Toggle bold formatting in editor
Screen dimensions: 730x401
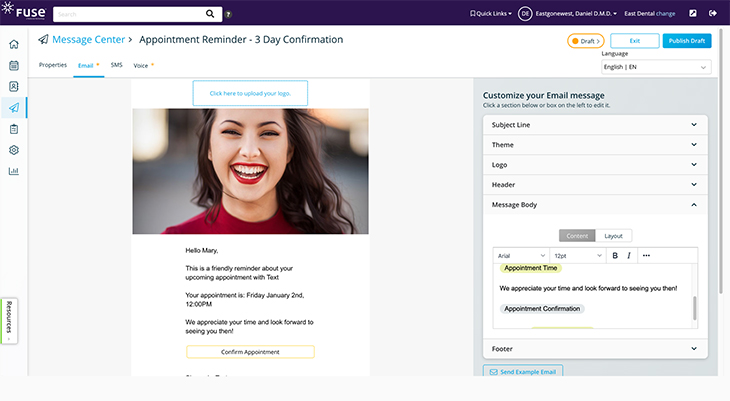615,255
